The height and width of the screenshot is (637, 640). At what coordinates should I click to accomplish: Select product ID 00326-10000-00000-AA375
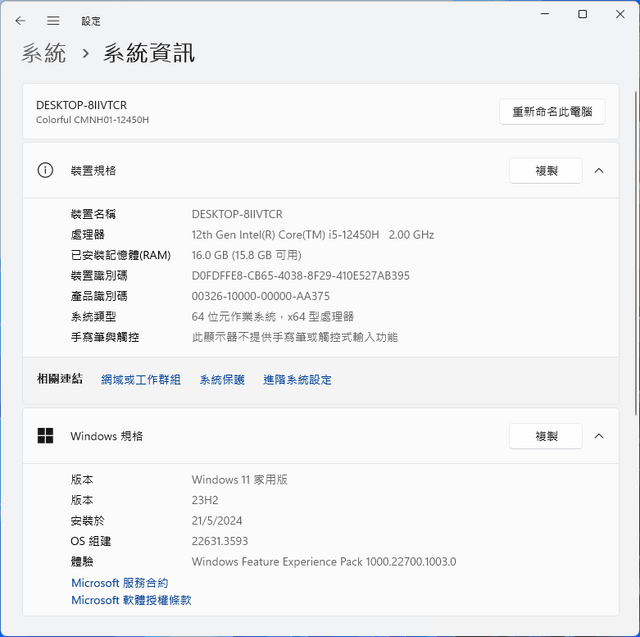pyautogui.click(x=260, y=296)
